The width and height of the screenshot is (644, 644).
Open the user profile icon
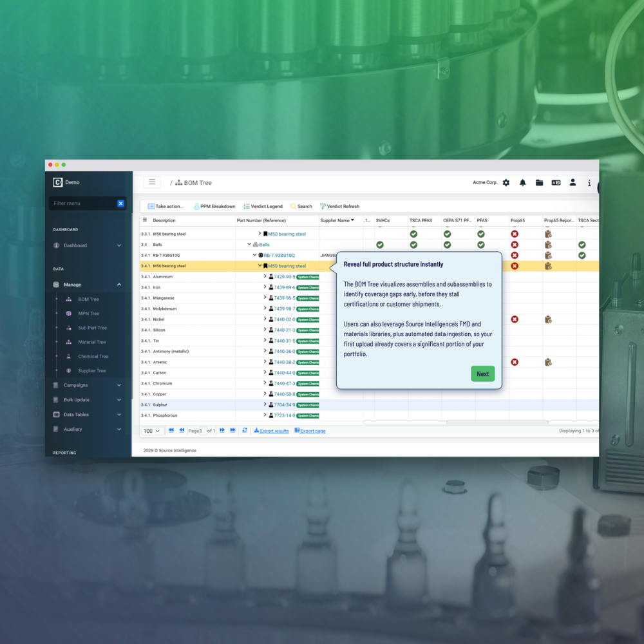tap(573, 182)
